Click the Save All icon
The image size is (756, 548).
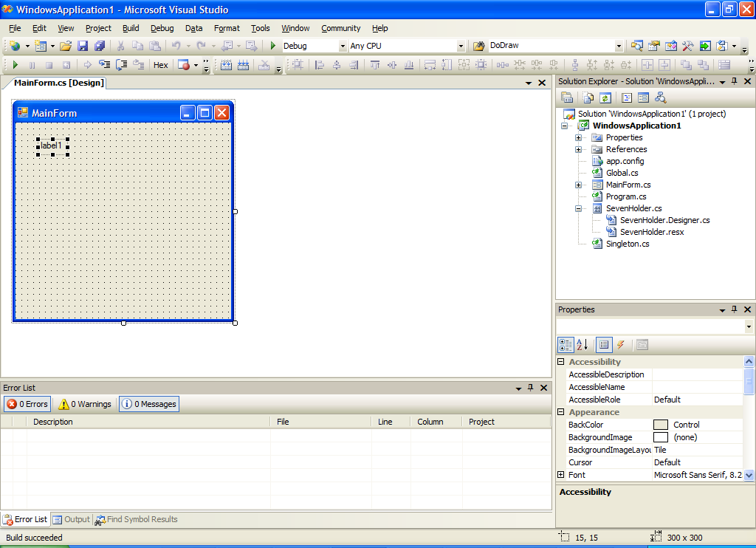point(100,46)
